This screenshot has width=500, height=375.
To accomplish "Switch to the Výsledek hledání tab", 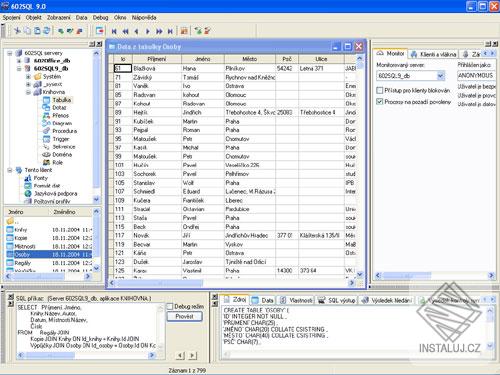I will tap(387, 300).
